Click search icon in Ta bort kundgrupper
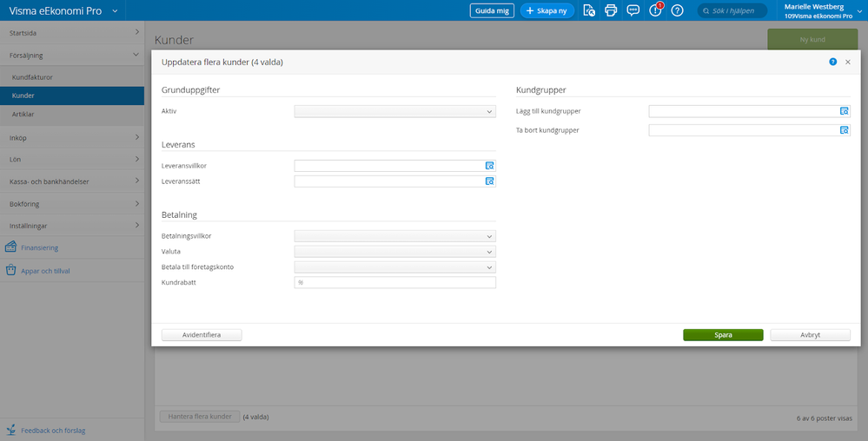 pos(844,130)
